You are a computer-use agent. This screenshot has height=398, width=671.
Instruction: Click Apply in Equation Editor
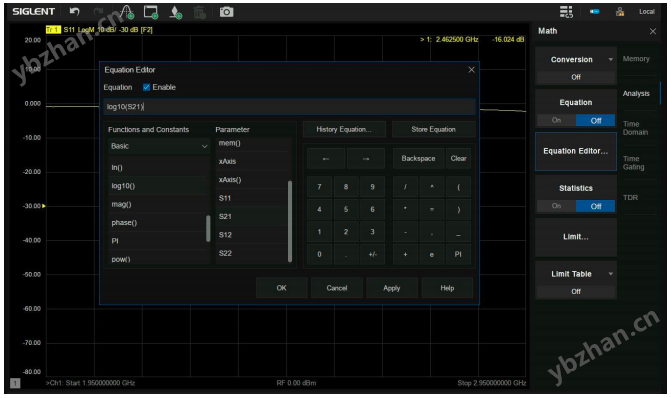[x=392, y=288]
